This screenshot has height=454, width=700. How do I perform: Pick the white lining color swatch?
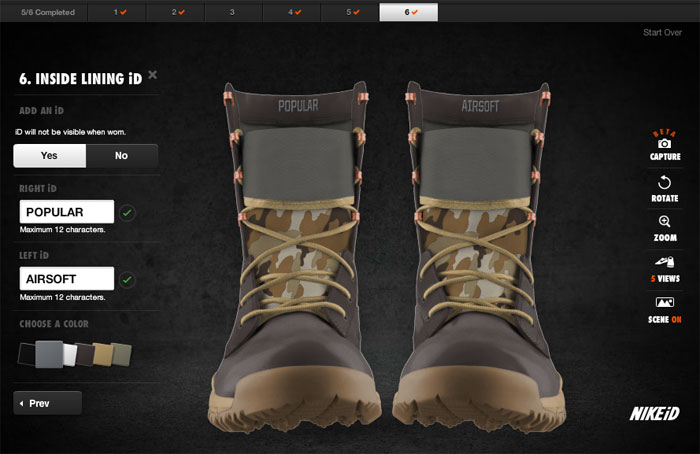click(x=69, y=353)
